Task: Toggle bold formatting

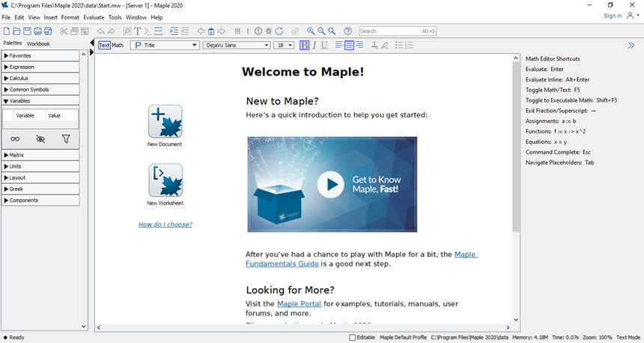Action: pyautogui.click(x=304, y=45)
